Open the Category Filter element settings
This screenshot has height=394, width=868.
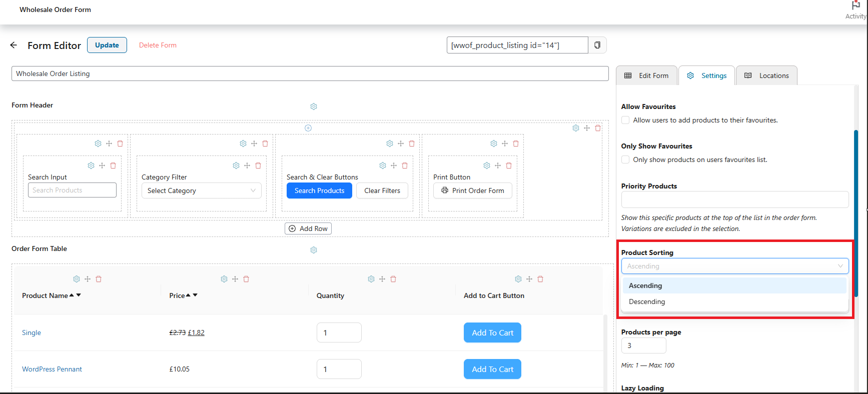(x=236, y=165)
